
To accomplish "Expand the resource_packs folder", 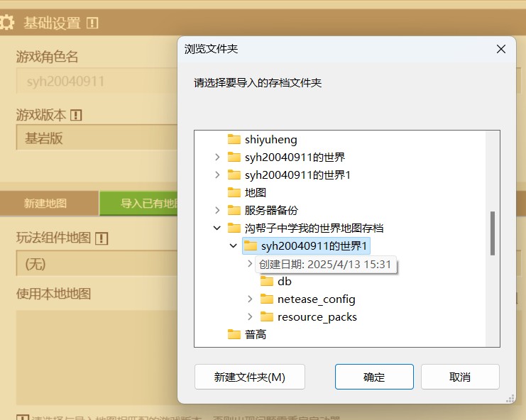I will 250,316.
